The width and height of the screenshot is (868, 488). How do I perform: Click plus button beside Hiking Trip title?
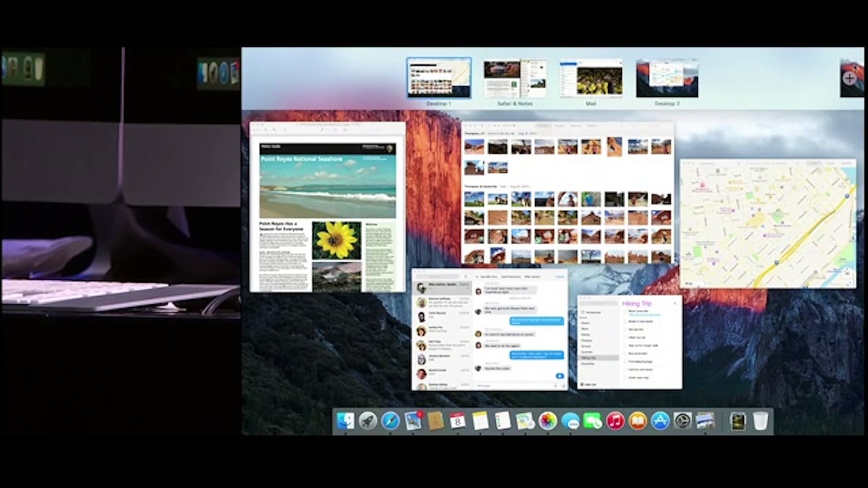(675, 303)
